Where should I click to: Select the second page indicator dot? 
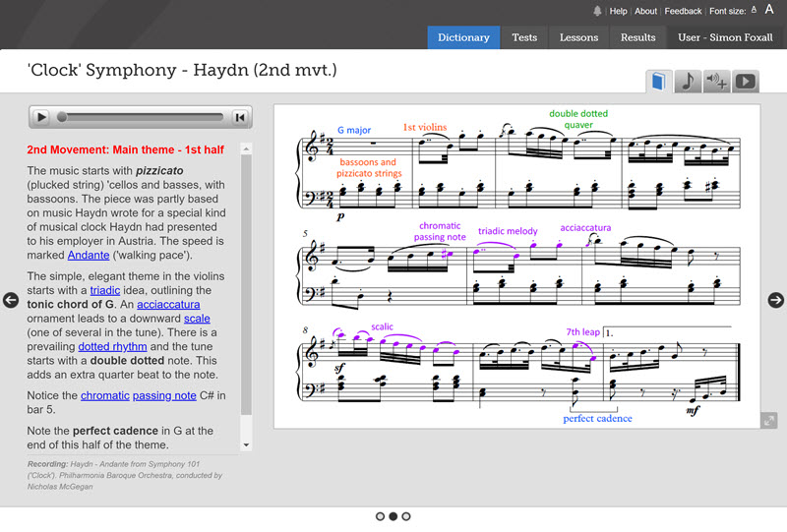click(x=393, y=516)
